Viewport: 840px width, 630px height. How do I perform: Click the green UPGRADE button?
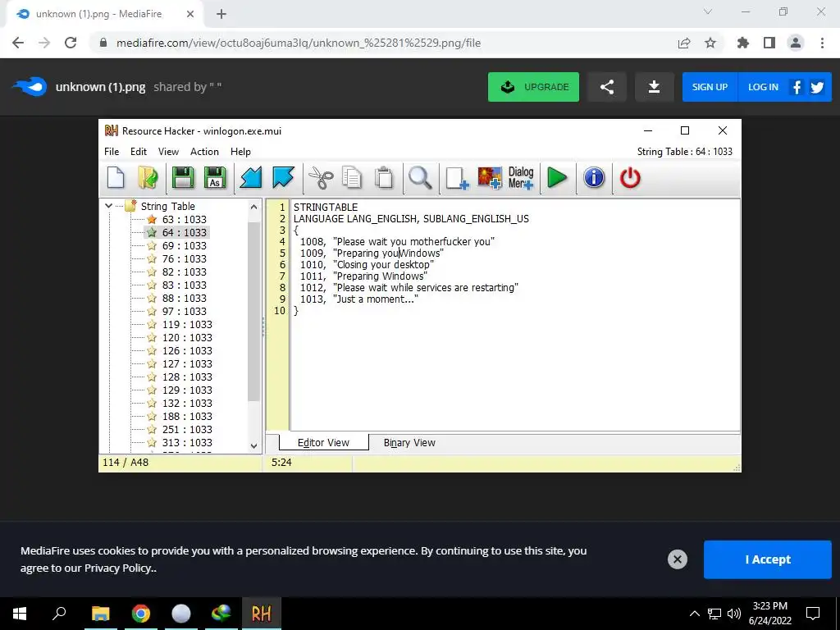(533, 87)
